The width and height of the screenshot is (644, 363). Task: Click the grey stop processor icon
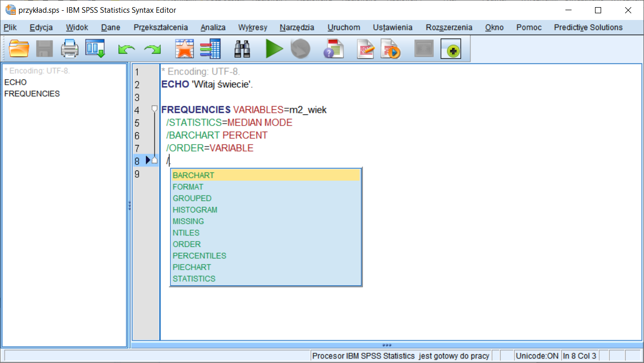point(301,49)
